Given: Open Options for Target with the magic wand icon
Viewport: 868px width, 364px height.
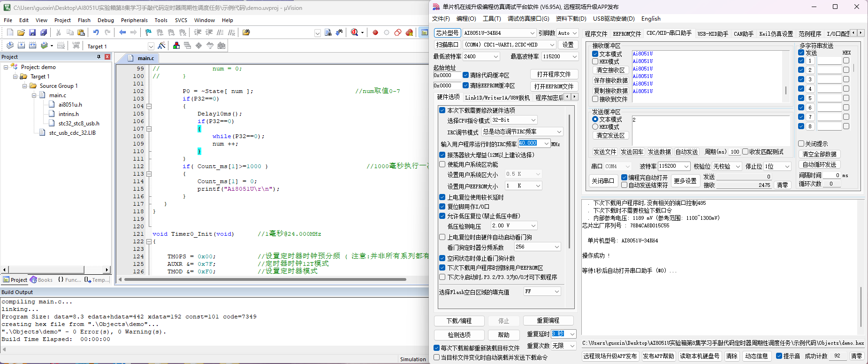Looking at the screenshot, I should (162, 46).
